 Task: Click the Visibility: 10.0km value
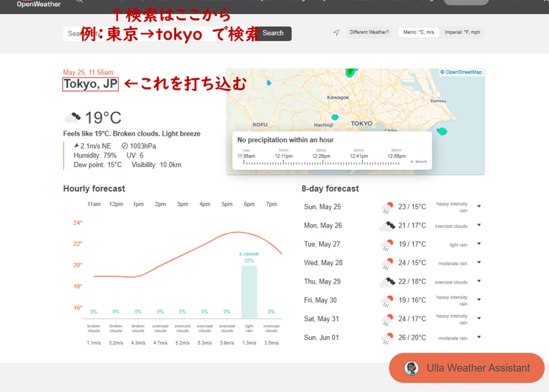pyautogui.click(x=156, y=165)
